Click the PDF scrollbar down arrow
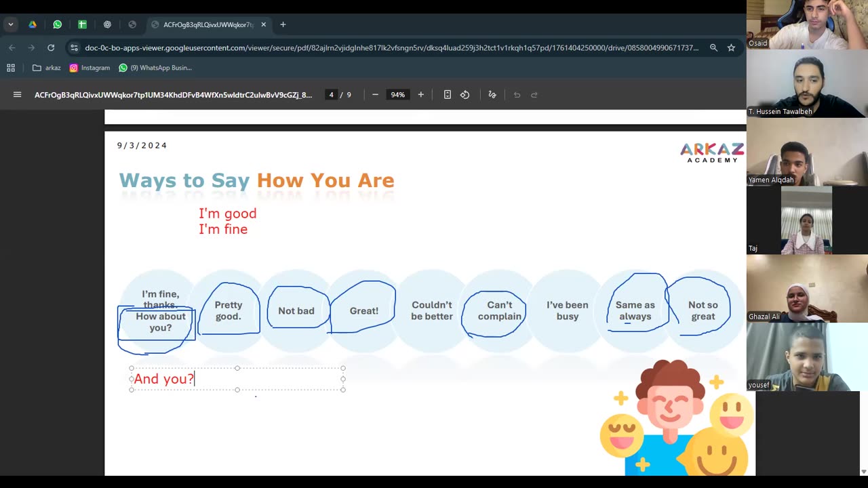Screen dimensions: 868x488 click(x=863, y=472)
